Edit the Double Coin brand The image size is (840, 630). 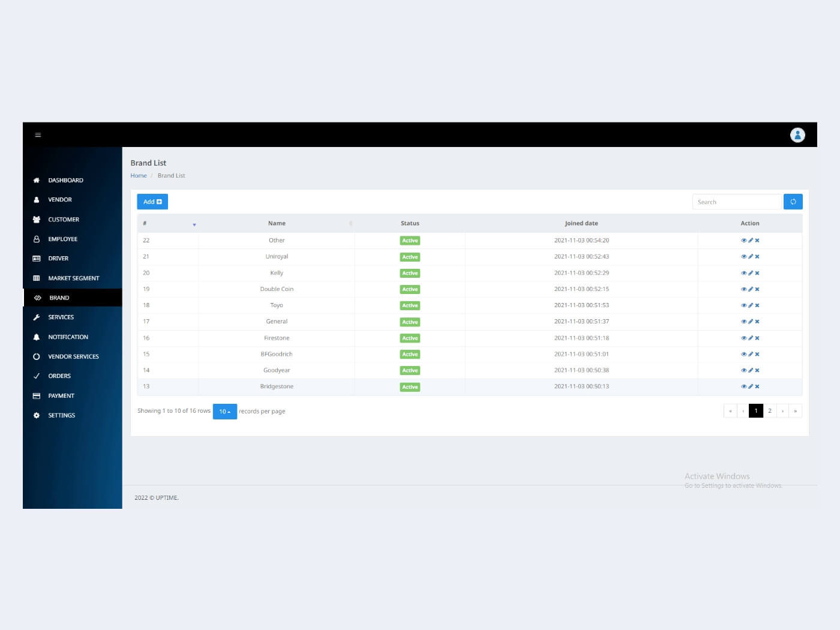[x=750, y=289]
